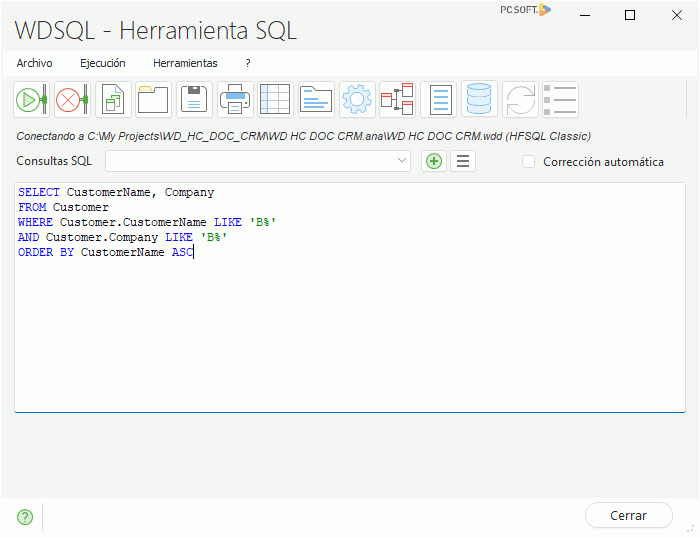This screenshot has width=700, height=538.
Task: Open the Herramientas menu
Action: click(185, 63)
